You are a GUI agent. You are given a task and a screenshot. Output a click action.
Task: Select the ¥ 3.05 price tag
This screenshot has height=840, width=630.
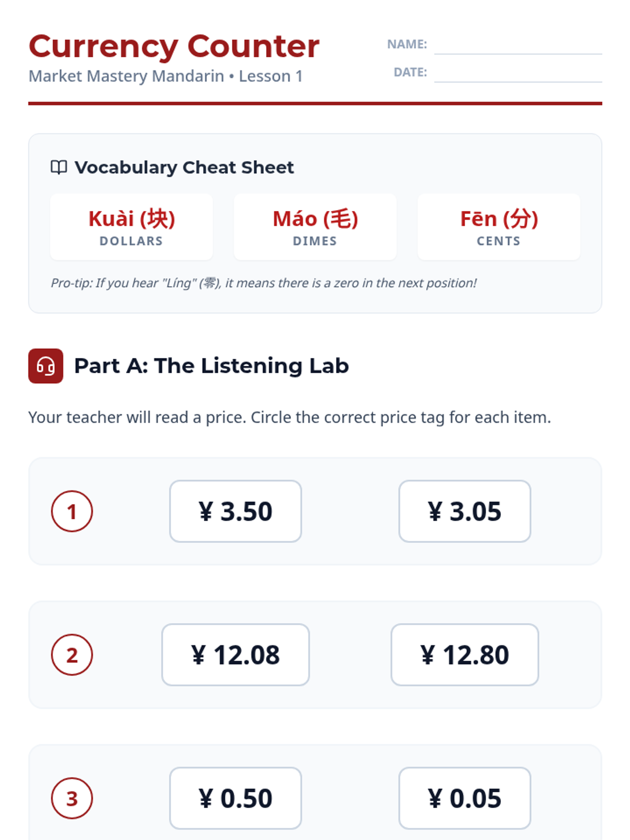(465, 511)
